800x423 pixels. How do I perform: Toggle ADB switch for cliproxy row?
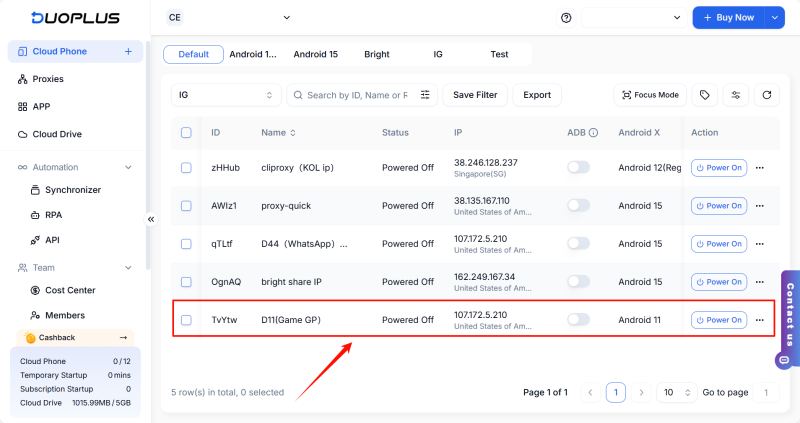point(578,168)
